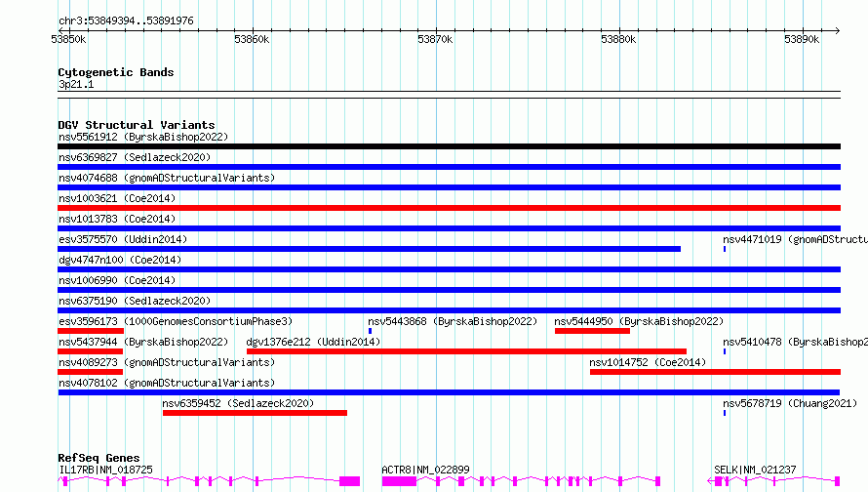Open variant nsv4074688 (gnomADStructuralVariants) label

coord(167,178)
